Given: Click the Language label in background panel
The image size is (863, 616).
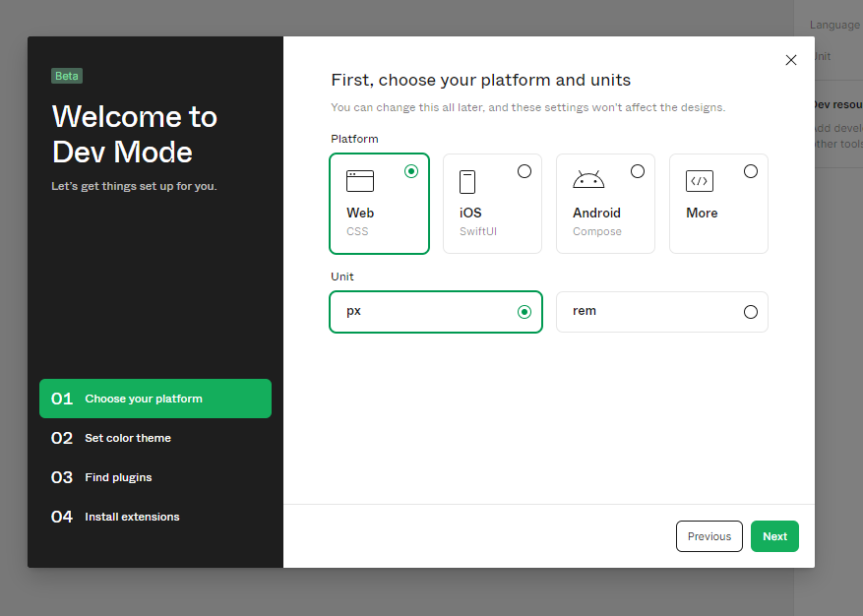Looking at the screenshot, I should click(x=834, y=26).
